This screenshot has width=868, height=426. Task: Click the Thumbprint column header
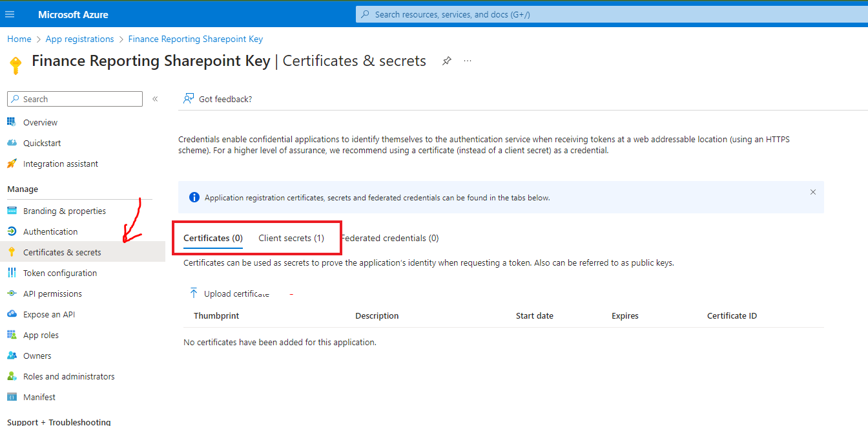pos(216,316)
